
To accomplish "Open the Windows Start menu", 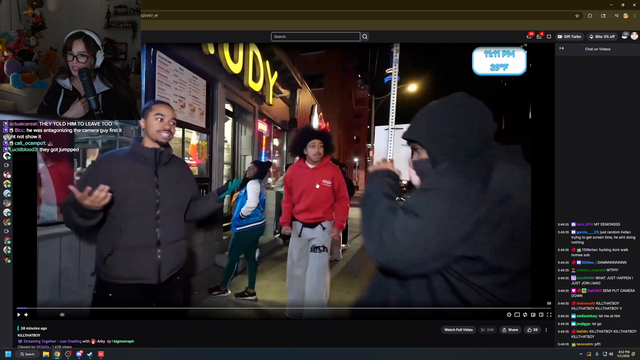I will [8, 354].
